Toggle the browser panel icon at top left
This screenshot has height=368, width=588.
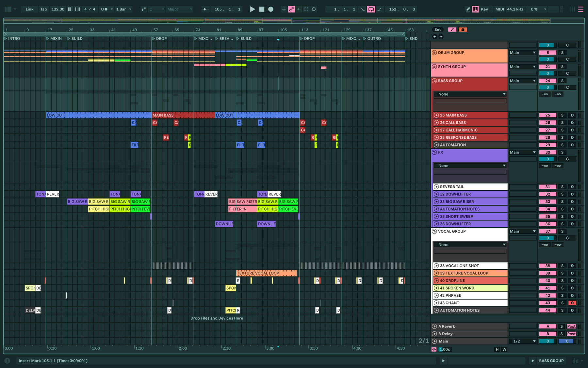(x=8, y=9)
